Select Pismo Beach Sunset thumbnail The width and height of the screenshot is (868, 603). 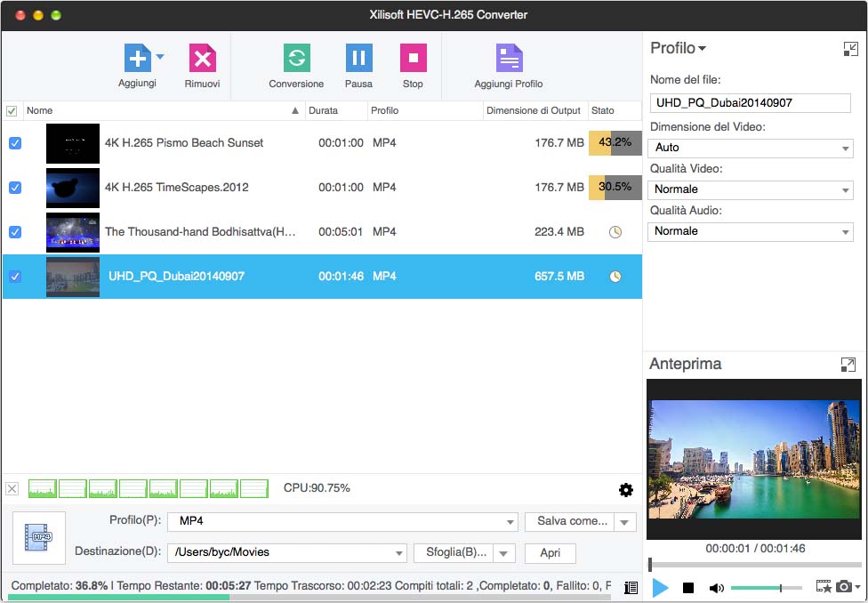coord(73,143)
